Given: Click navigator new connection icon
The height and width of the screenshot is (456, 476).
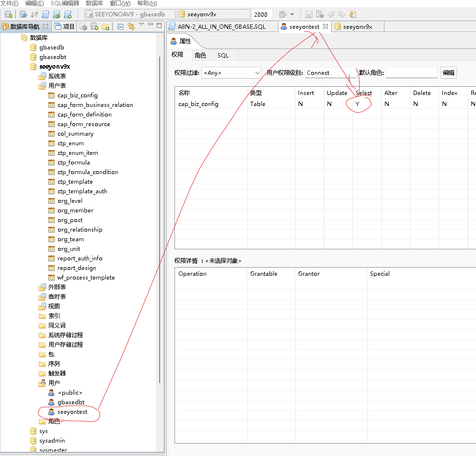Looking at the screenshot, I should pos(94,27).
